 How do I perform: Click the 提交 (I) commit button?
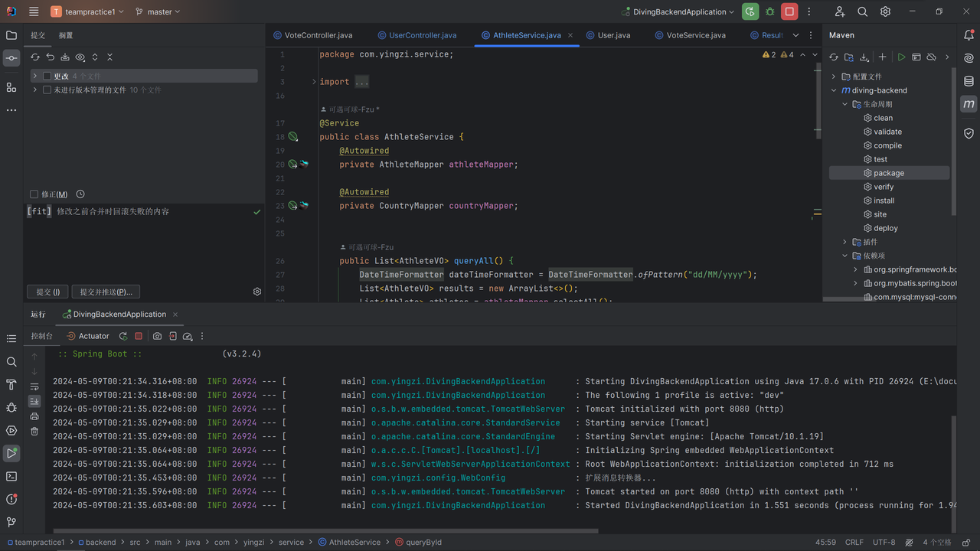point(47,292)
